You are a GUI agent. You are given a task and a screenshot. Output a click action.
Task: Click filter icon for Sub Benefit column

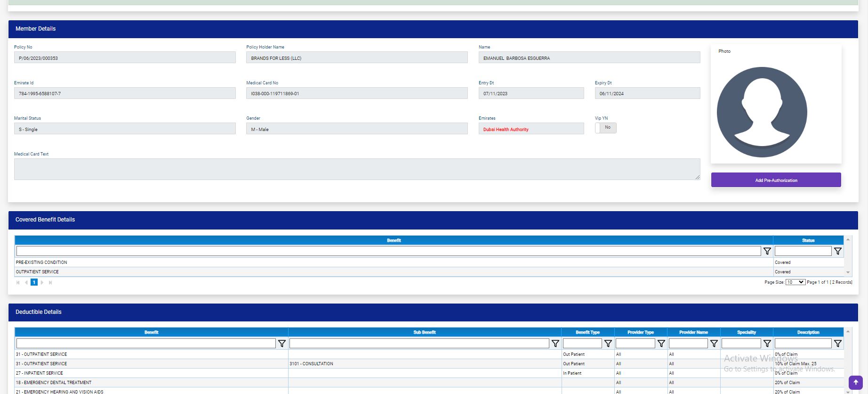pos(555,344)
